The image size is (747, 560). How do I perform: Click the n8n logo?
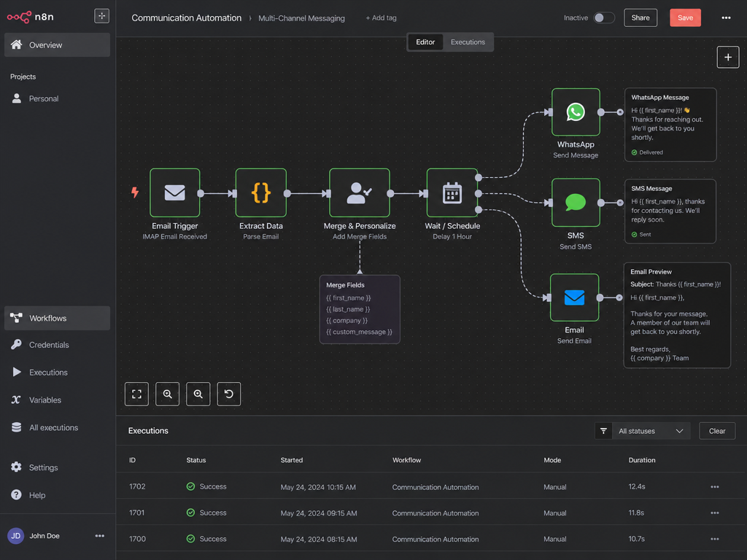[31, 17]
